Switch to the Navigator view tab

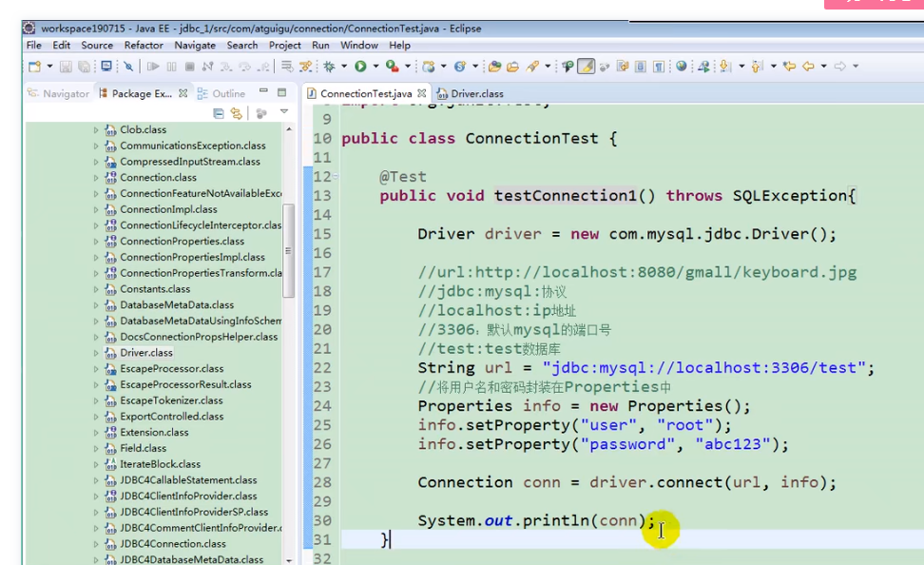click(x=58, y=94)
